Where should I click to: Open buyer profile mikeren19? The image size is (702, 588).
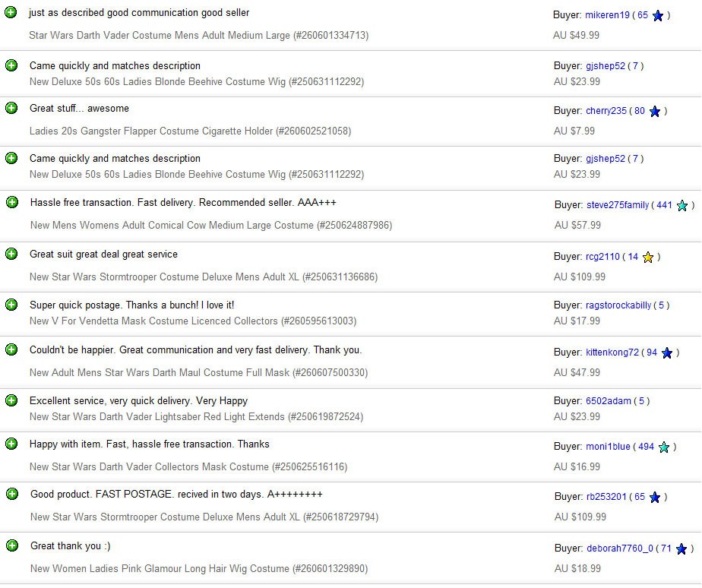607,14
